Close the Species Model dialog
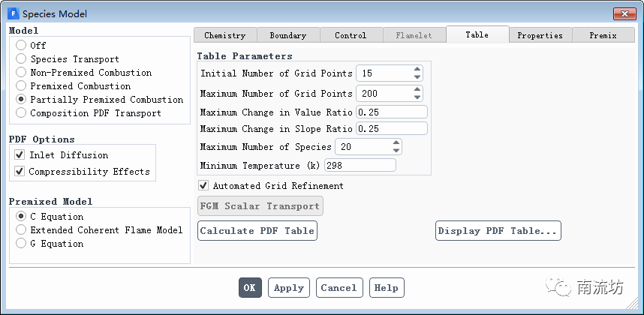This screenshot has height=315, width=644. [624, 13]
